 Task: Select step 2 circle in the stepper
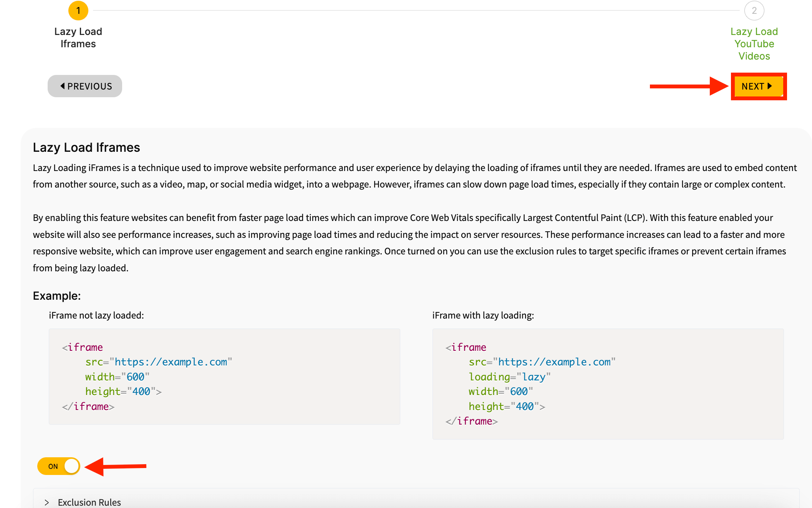tap(754, 11)
